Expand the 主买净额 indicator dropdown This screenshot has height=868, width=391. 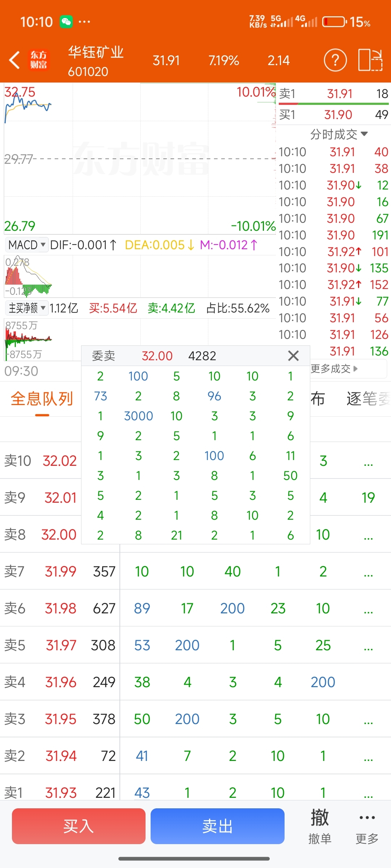[x=27, y=308]
